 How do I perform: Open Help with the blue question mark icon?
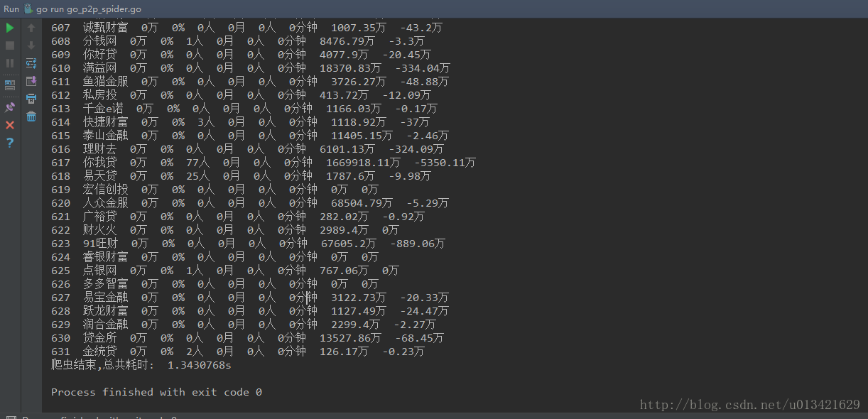coord(10,143)
